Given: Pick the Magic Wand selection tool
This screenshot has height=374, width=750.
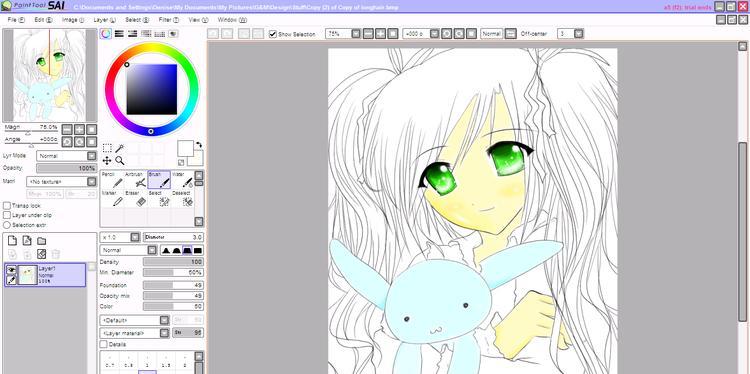Looking at the screenshot, I should tap(120, 148).
